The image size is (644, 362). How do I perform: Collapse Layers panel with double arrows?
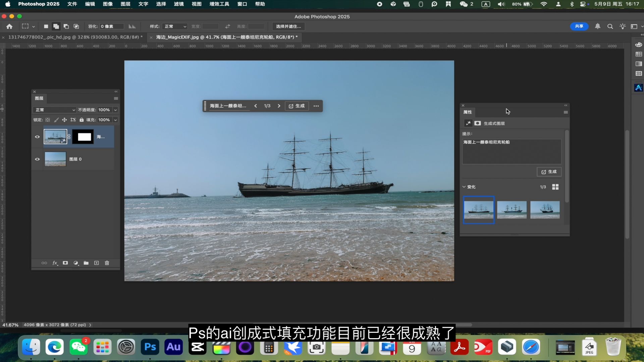coord(116,92)
